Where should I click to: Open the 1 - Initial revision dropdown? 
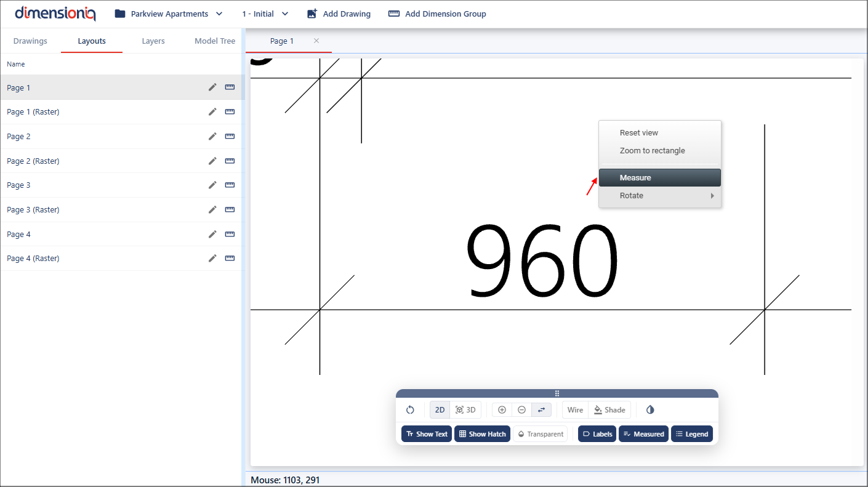[265, 14]
